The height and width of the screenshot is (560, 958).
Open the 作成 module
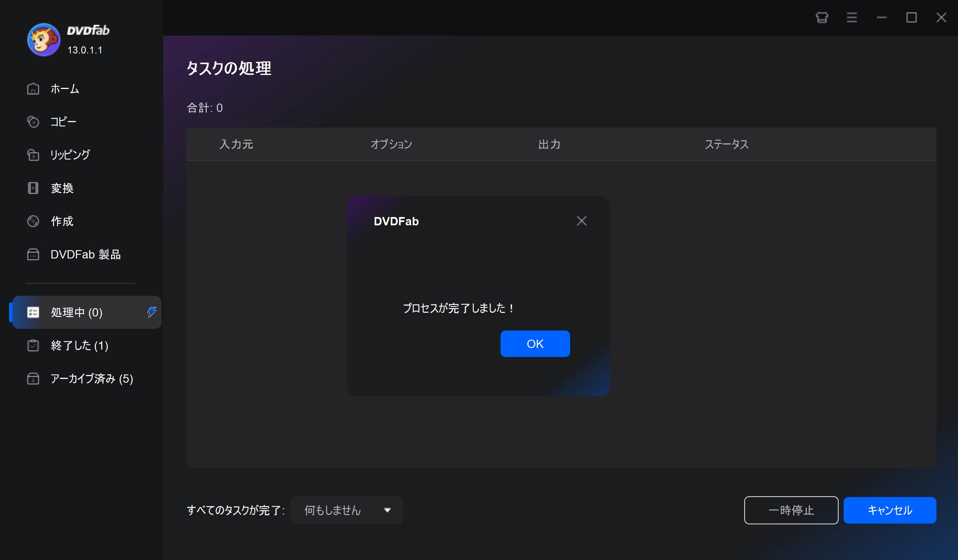pyautogui.click(x=62, y=221)
